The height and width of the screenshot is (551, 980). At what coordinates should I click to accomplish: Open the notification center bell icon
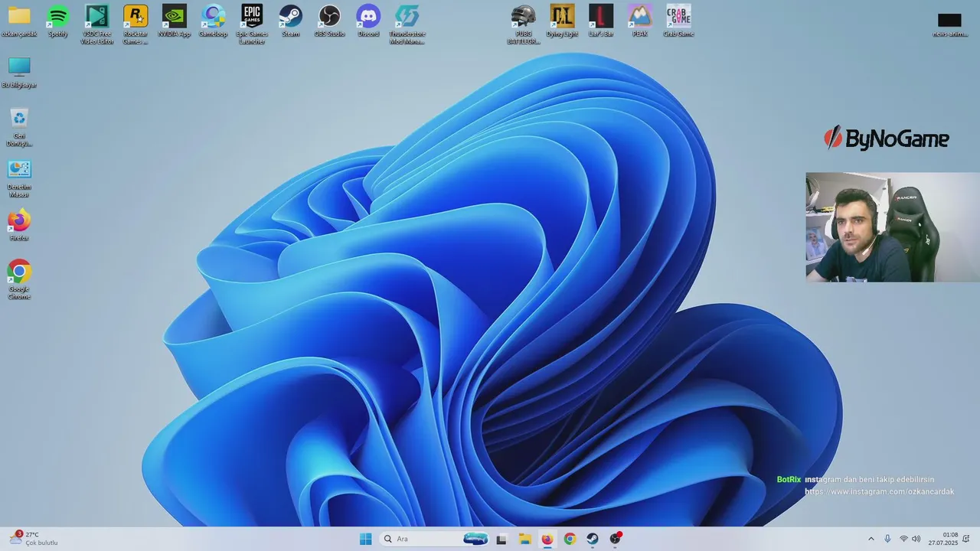click(x=966, y=539)
